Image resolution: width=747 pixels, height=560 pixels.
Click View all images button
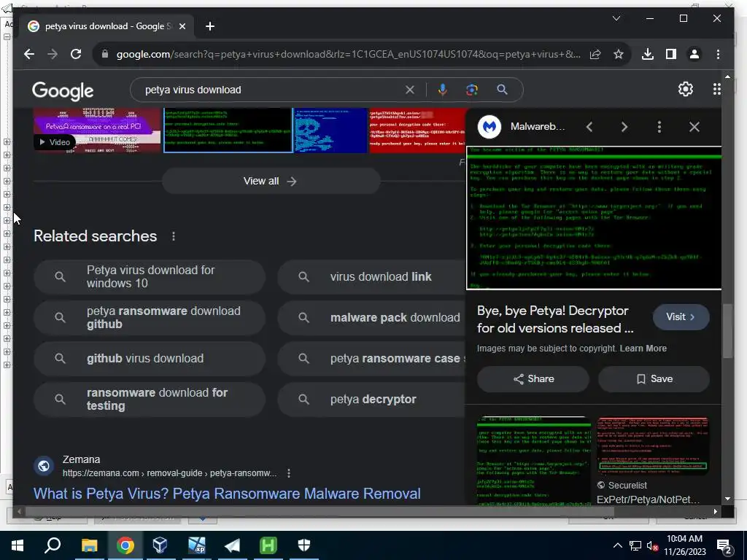click(x=271, y=181)
